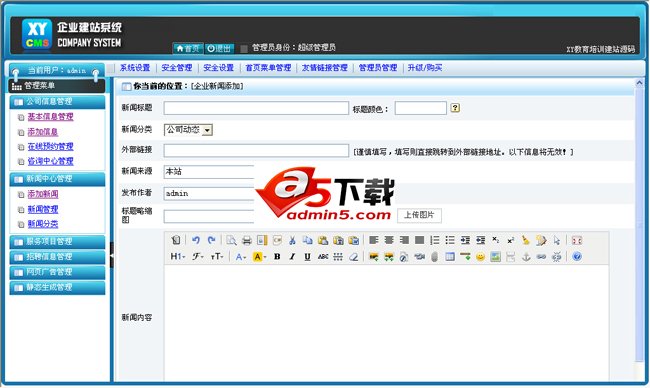
Task: Align text right in editor
Action: coord(404,240)
